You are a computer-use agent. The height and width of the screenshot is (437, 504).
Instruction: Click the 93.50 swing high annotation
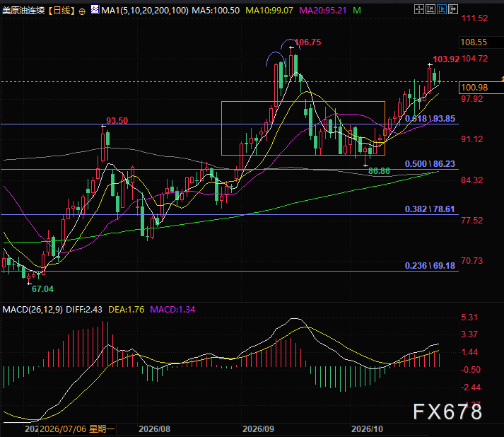pyautogui.click(x=117, y=121)
